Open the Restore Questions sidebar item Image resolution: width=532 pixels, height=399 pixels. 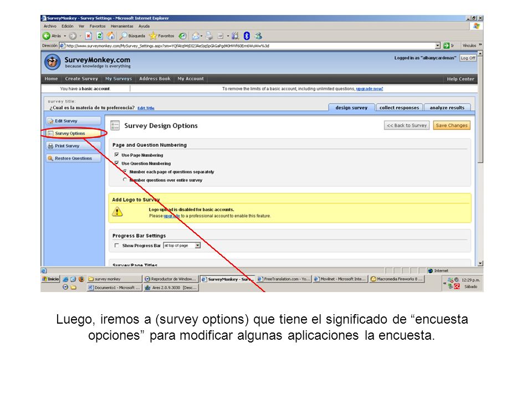tap(74, 158)
